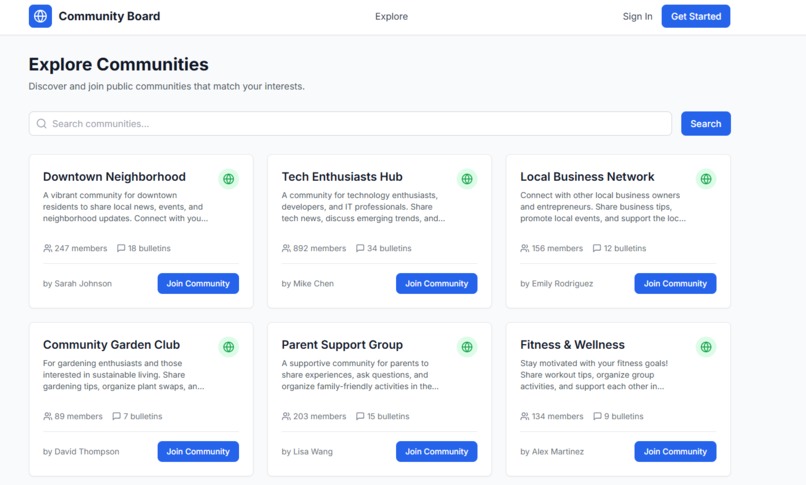Click the '247 members' count

81,248
